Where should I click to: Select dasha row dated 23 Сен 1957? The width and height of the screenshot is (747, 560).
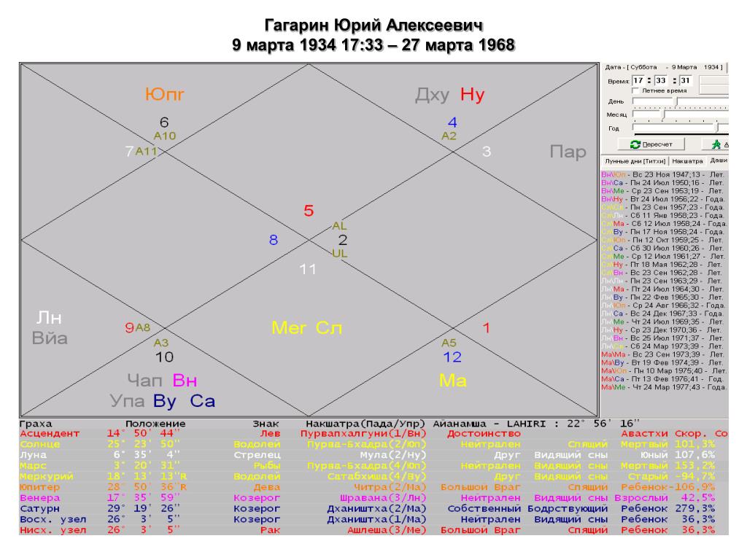(663, 207)
